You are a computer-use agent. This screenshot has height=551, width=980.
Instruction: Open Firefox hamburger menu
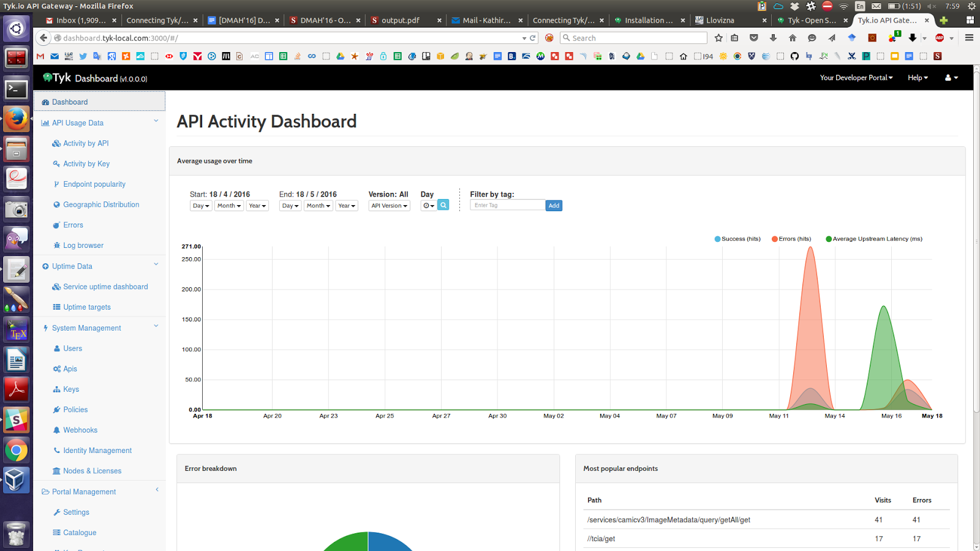[969, 38]
